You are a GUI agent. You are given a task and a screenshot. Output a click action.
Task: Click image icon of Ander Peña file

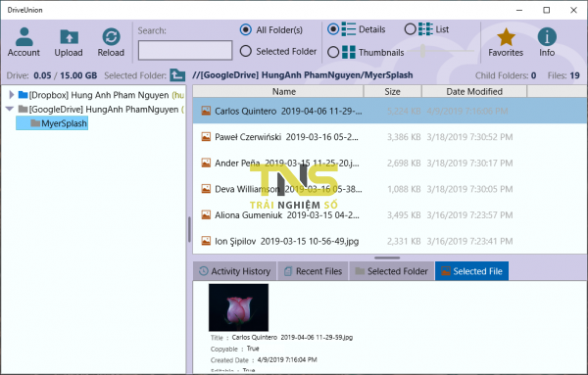[206, 163]
